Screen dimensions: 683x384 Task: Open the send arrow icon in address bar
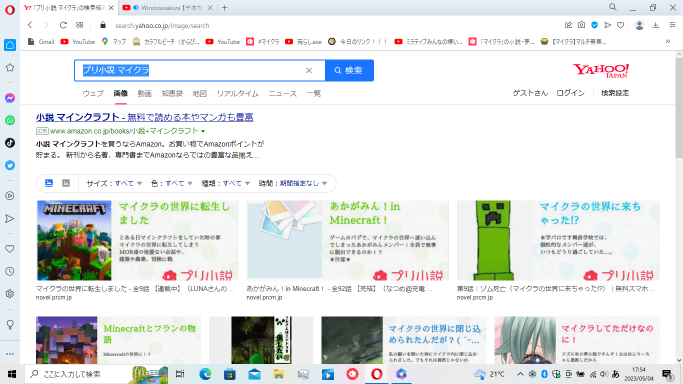pos(608,25)
